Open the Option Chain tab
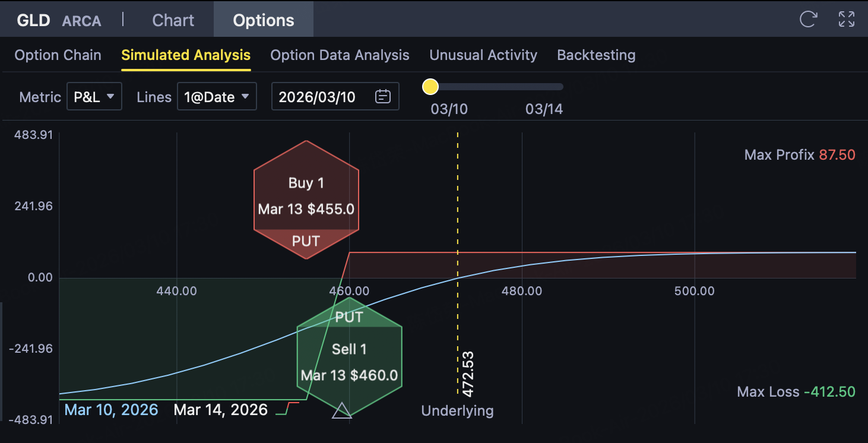The width and height of the screenshot is (868, 443). click(58, 55)
